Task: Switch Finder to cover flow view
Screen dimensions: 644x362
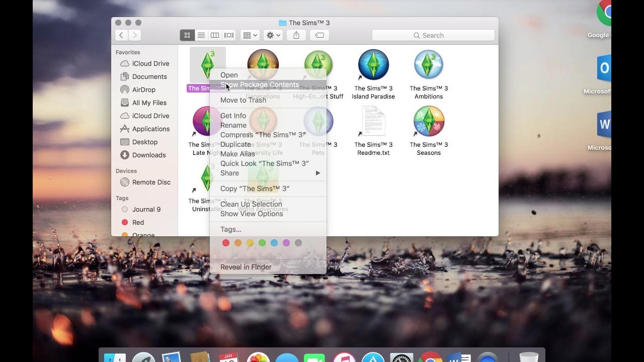Action: pos(229,35)
